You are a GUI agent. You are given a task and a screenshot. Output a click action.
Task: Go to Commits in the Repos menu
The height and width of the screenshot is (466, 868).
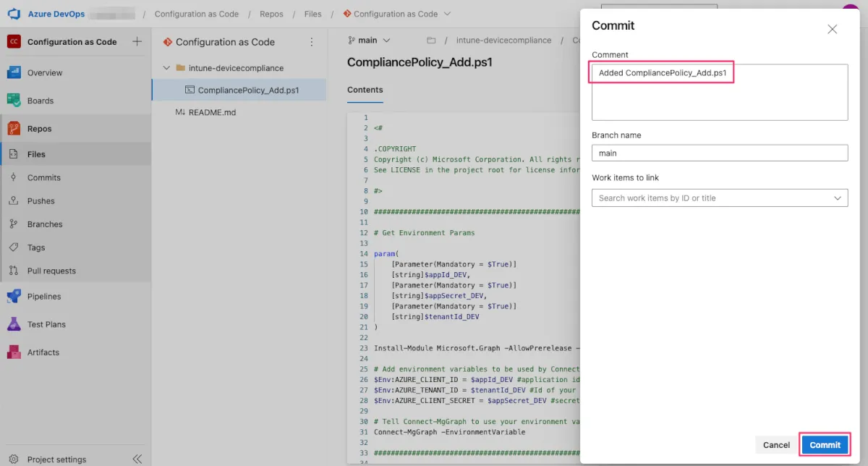pos(43,177)
